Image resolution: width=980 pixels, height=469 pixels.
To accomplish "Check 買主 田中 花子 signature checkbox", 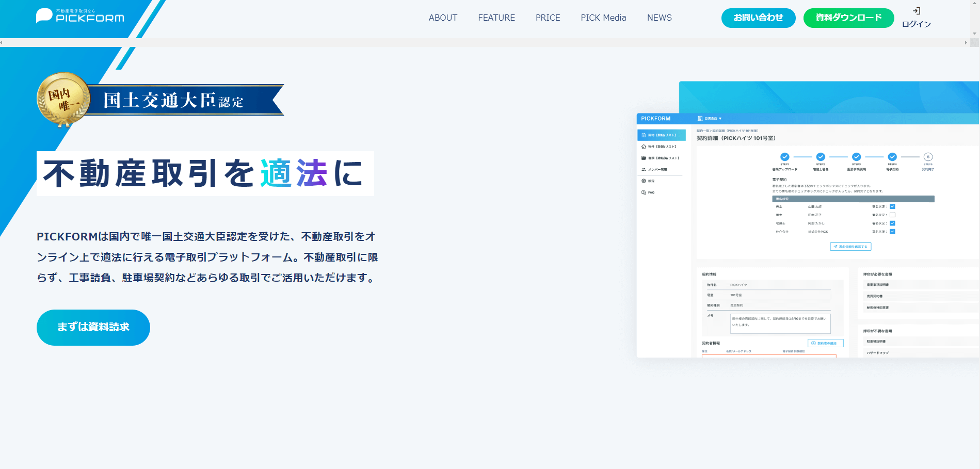I will click(x=892, y=215).
